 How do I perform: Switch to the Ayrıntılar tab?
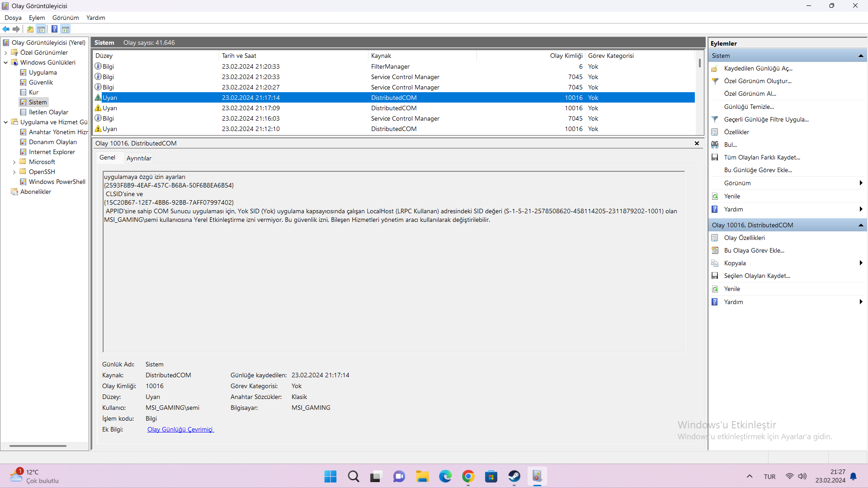pos(139,158)
